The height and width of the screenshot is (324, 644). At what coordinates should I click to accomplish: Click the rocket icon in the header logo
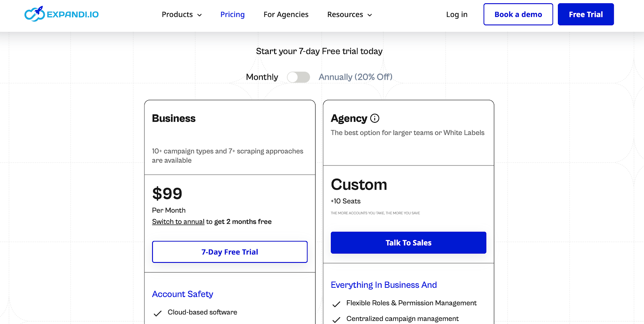(39, 10)
